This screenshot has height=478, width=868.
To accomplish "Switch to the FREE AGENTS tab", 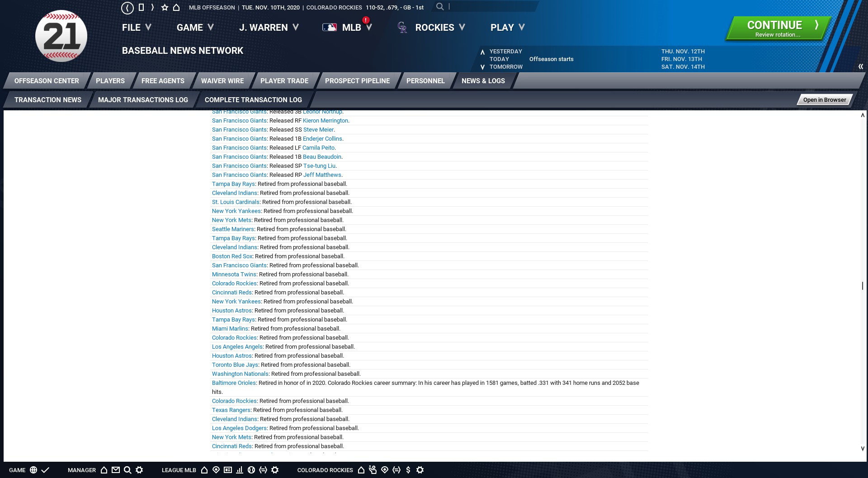I will [x=163, y=81].
